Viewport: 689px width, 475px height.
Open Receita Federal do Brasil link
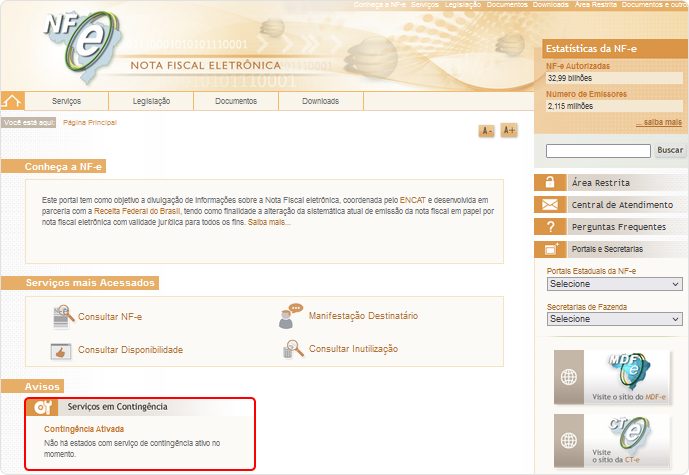137,211
